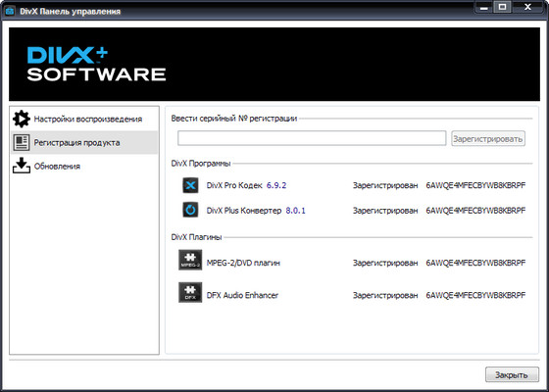This screenshot has height=392, width=549.
Task: Click the Закрыть button
Action: click(x=512, y=374)
